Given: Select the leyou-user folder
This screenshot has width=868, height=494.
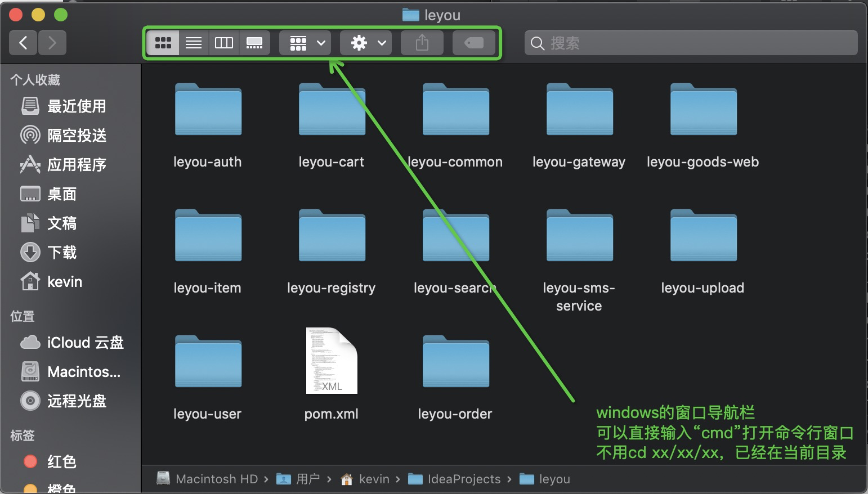Looking at the screenshot, I should 208,362.
